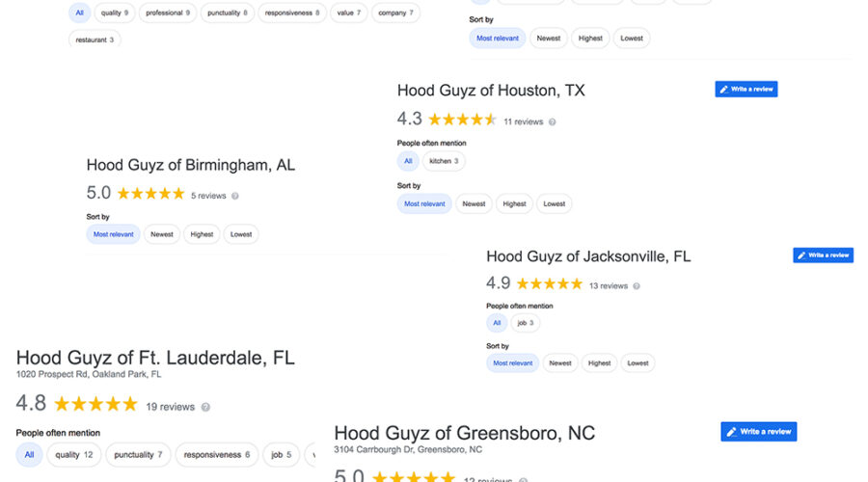The width and height of the screenshot is (868, 482).
Task: Click help icon next to Ft. Lauderdale's 19 reviews
Action: point(205,407)
